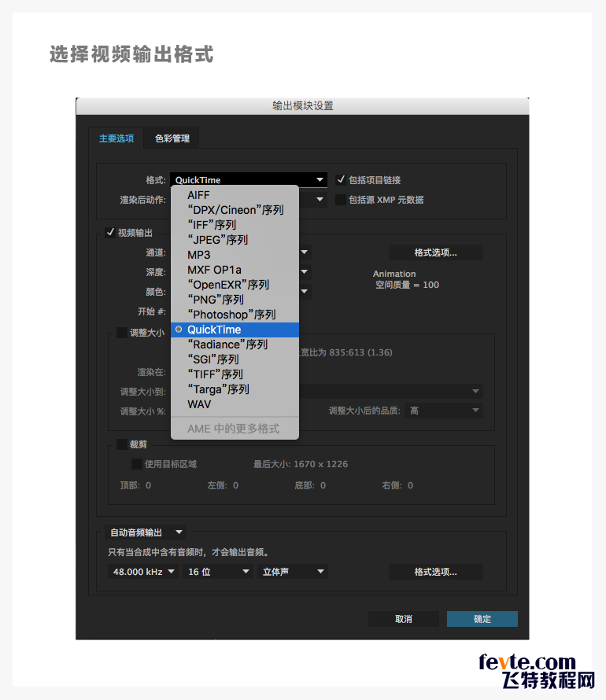Image resolution: width=606 pixels, height=700 pixels.
Task: Choose the "DPX/Cineon"序列 format option
Action: pyautogui.click(x=235, y=210)
